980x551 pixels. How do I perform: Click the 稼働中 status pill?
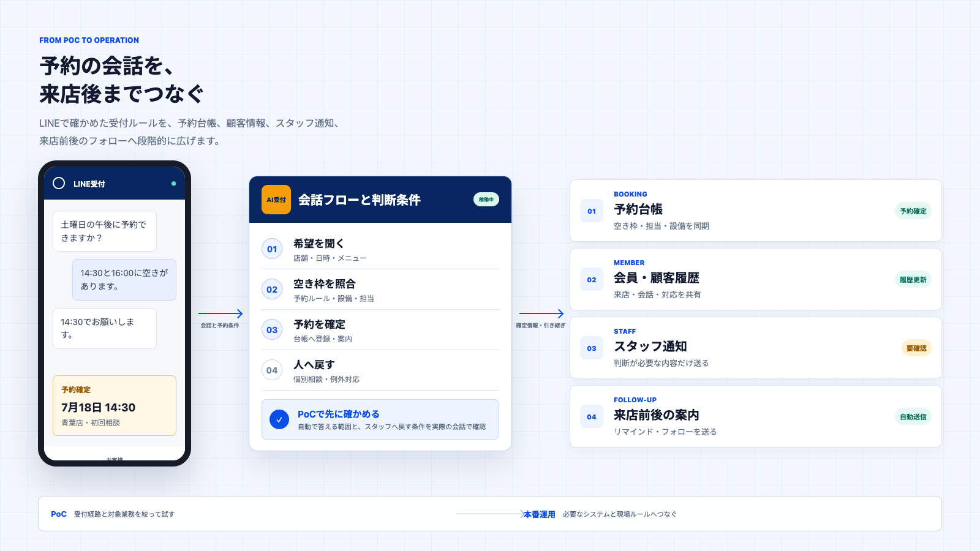[486, 200]
